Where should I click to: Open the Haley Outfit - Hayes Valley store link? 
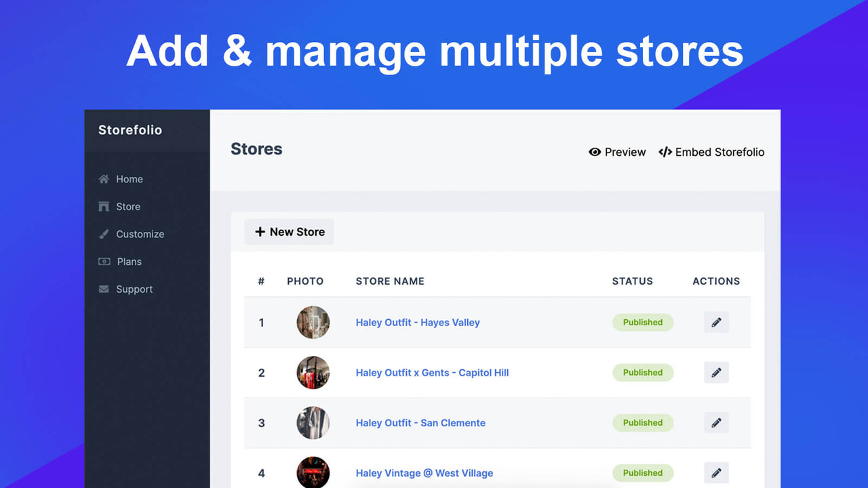(x=418, y=323)
